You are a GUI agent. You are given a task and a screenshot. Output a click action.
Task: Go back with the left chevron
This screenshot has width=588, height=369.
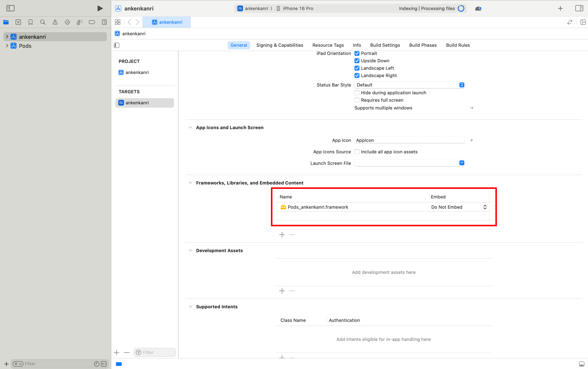coord(129,22)
